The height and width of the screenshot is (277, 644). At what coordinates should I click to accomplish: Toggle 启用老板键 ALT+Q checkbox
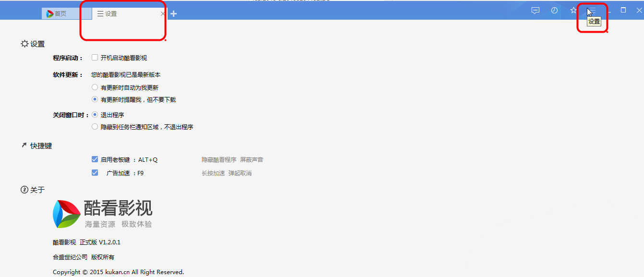[95, 159]
